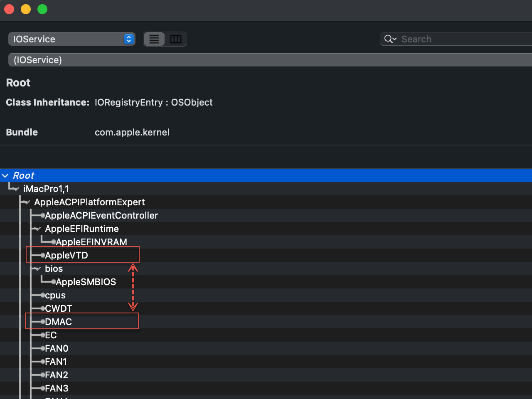Collapse the Root tree node
Viewport: 532px width, 399px height.
[x=5, y=176]
